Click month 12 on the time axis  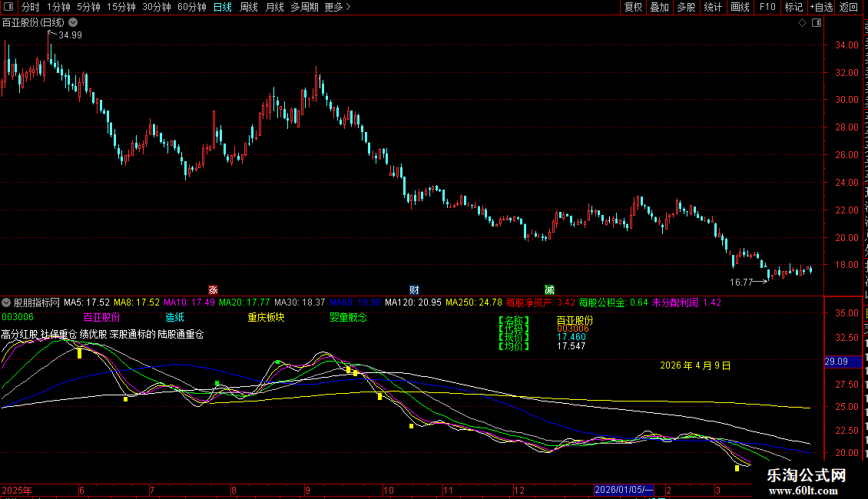tap(518, 491)
